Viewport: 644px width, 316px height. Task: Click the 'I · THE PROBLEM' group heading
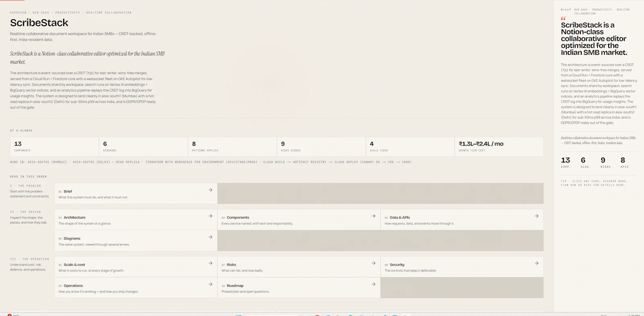[x=25, y=186]
